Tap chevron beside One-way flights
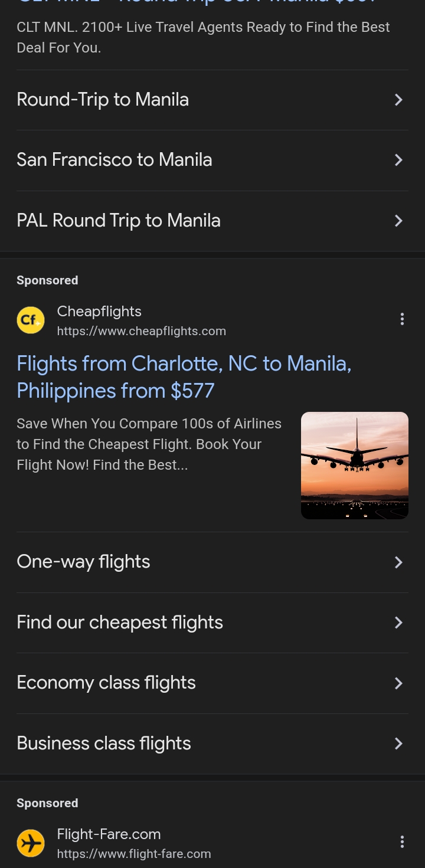Viewport: 425px width, 868px height. pos(398,562)
